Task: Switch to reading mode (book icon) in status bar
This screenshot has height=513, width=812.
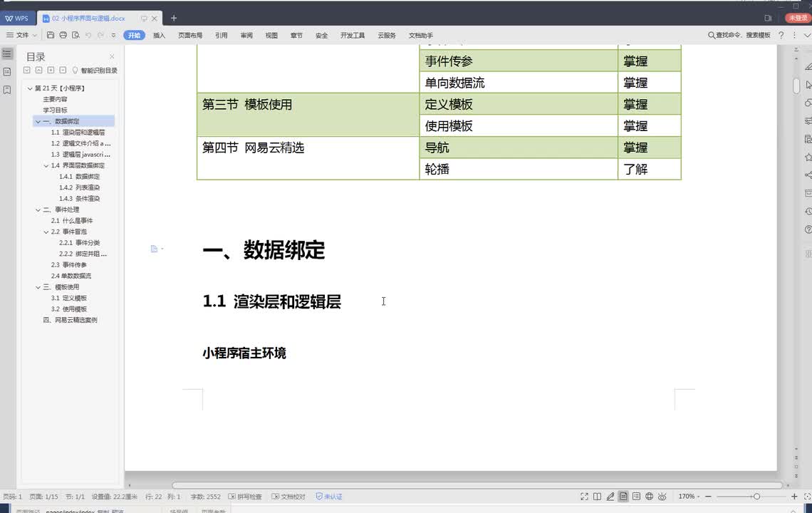Action: click(x=597, y=497)
